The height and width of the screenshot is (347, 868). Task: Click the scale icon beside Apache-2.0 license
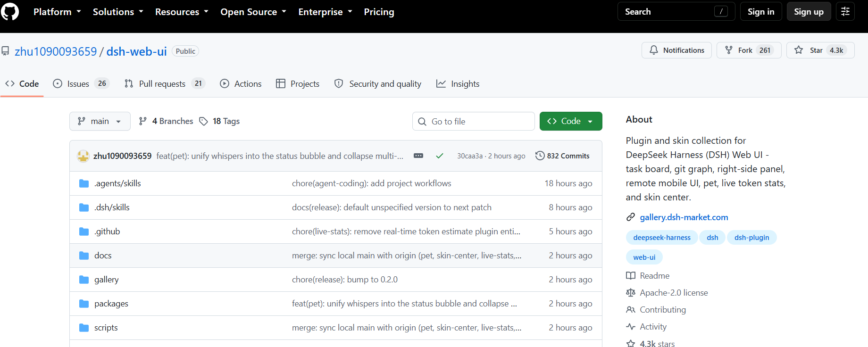pyautogui.click(x=630, y=293)
